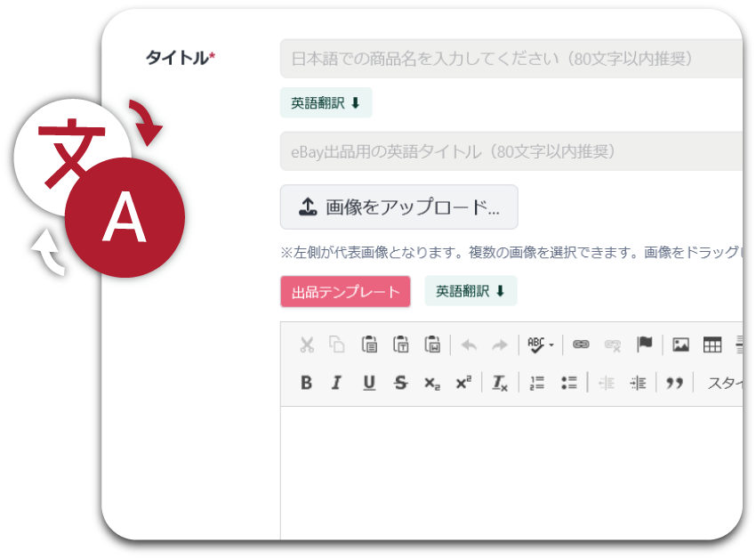
Task: Click the remove format icon
Action: 500,383
